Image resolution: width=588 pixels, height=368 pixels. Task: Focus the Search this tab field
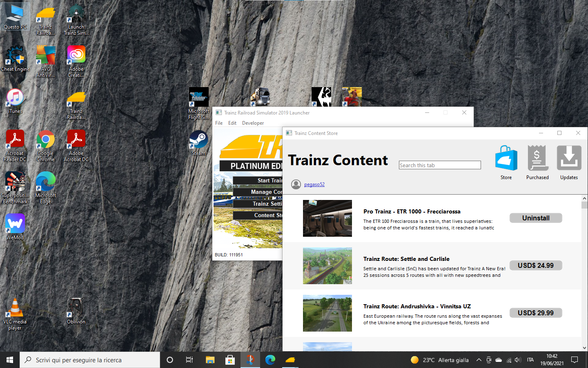tap(440, 165)
